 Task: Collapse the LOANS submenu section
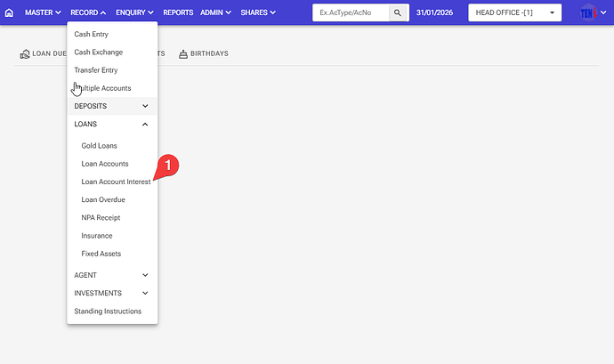[x=112, y=125]
